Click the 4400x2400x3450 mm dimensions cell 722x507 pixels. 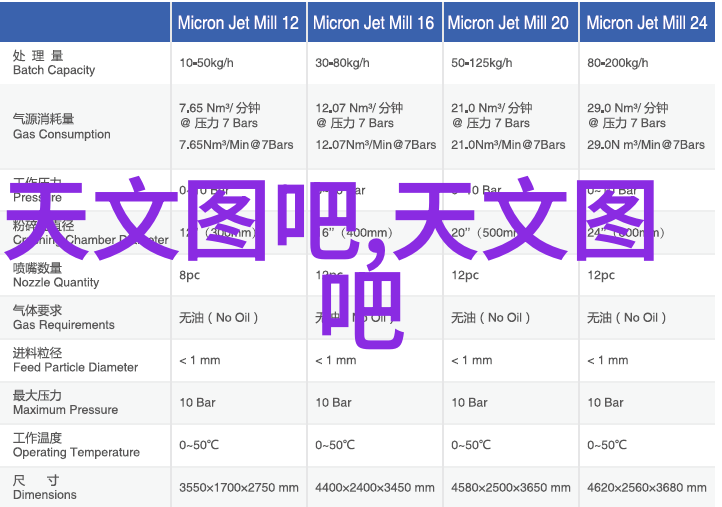[375, 487]
